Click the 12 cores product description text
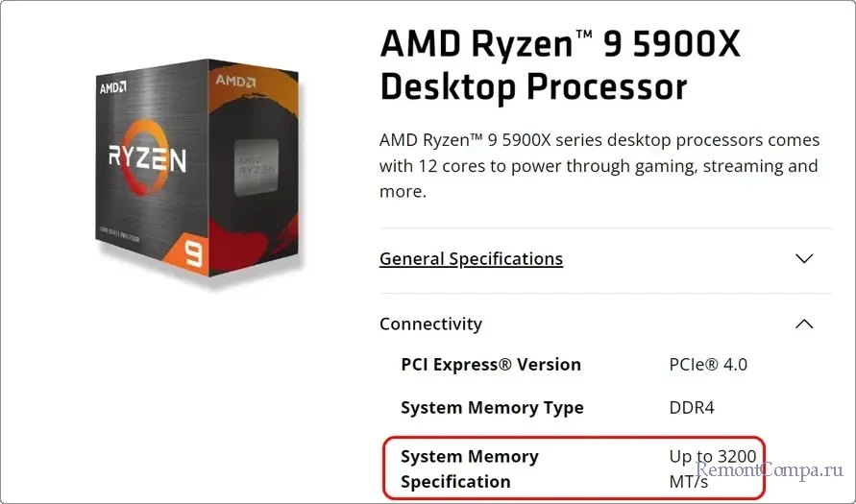This screenshot has width=856, height=504. pyautogui.click(x=599, y=166)
